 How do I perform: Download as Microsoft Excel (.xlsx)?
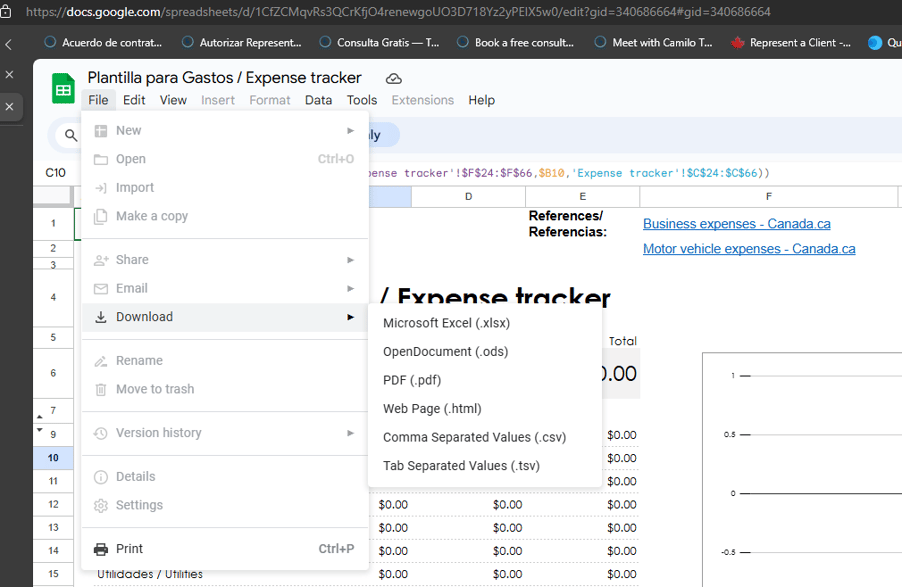(485, 323)
